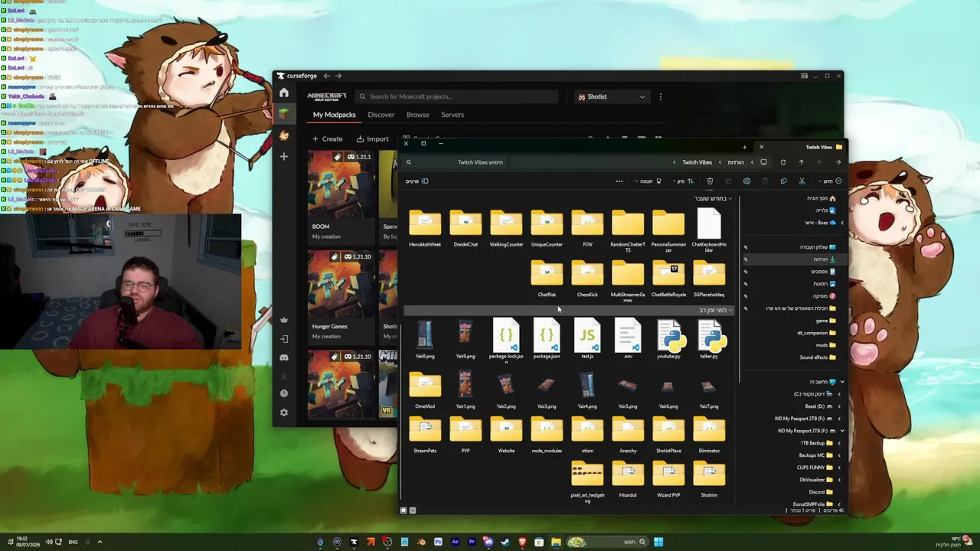The height and width of the screenshot is (551, 980).
Task: Click the ENG language indicator in taskbar
Action: (73, 542)
